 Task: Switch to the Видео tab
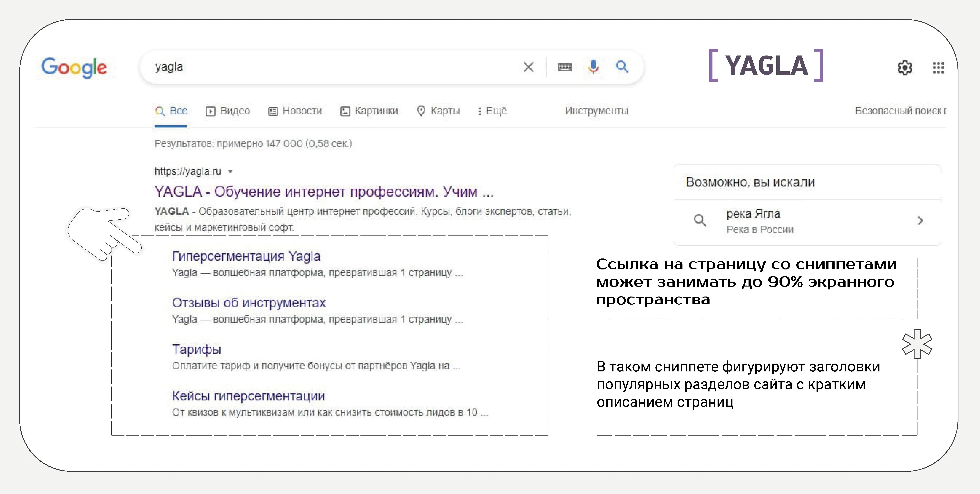[228, 111]
